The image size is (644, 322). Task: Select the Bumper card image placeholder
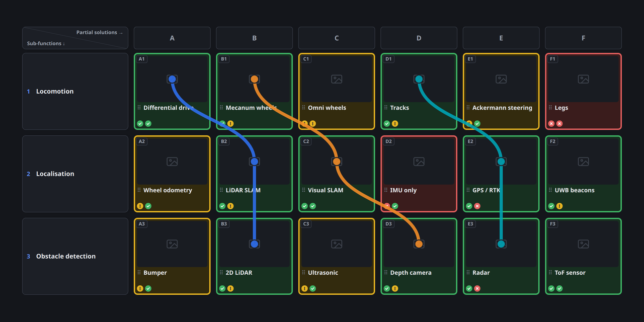coord(172,244)
